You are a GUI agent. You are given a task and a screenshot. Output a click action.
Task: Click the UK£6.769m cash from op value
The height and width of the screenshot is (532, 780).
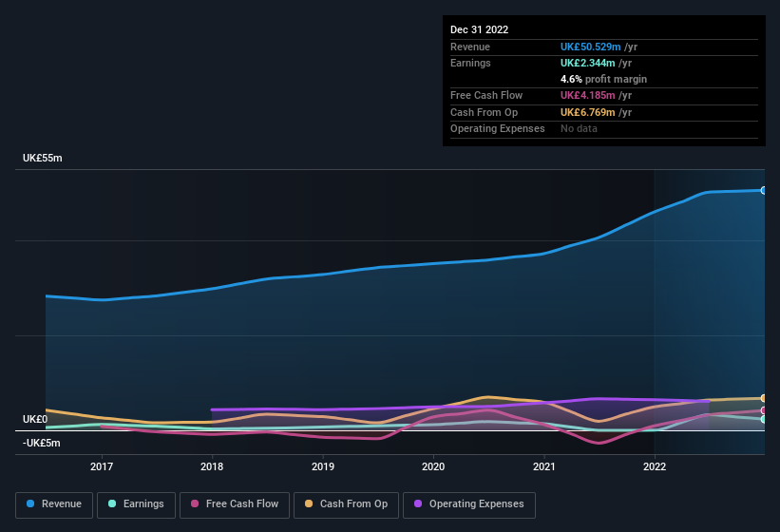pos(587,112)
